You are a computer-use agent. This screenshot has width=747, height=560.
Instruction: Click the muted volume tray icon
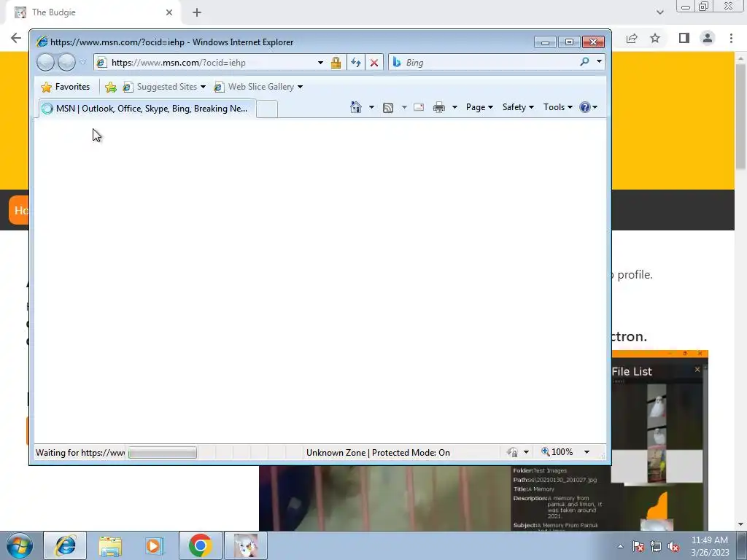point(673,546)
